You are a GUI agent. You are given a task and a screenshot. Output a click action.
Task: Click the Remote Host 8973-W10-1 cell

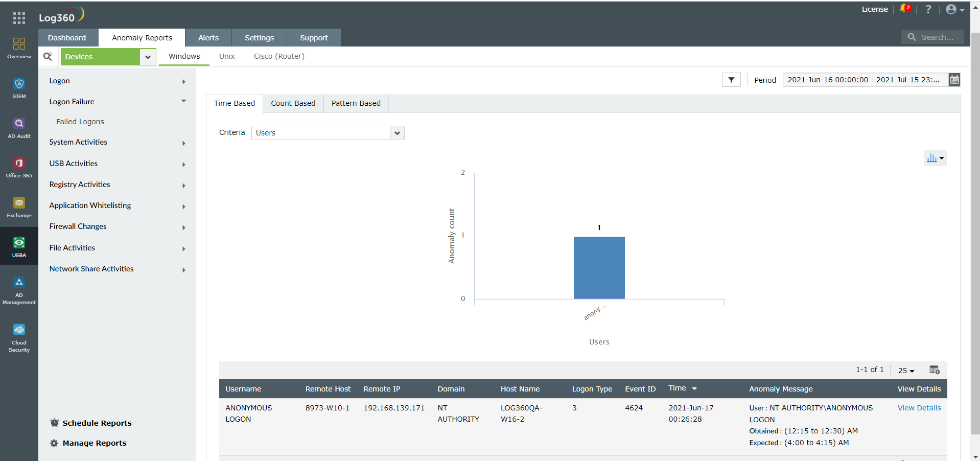tap(328, 408)
